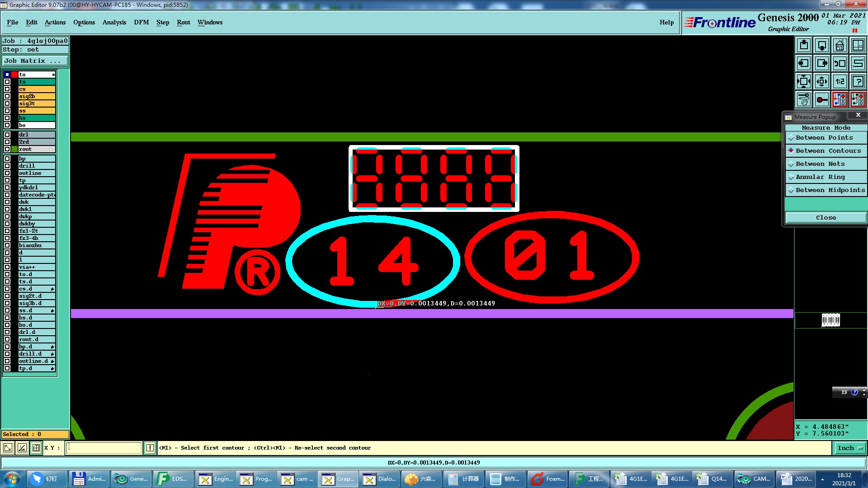Select the via++ layer row
868x488 pixels.
pos(37,267)
